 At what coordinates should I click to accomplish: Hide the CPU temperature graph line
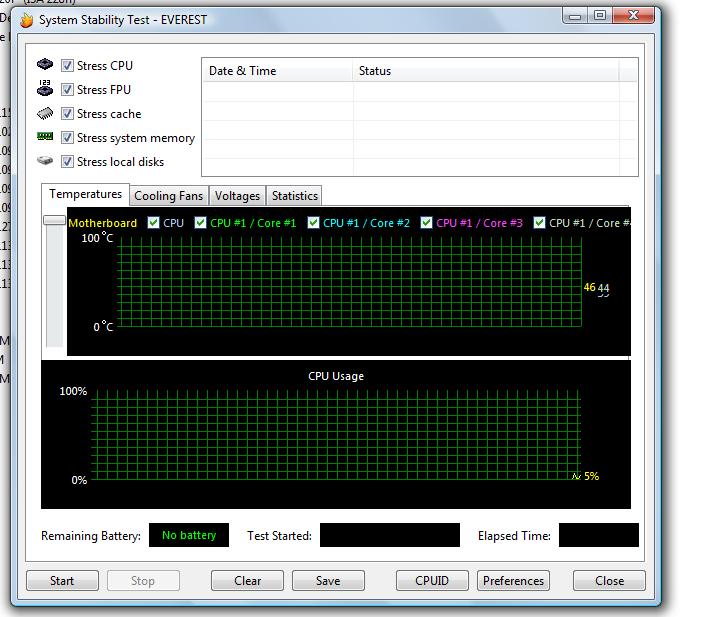(154, 223)
